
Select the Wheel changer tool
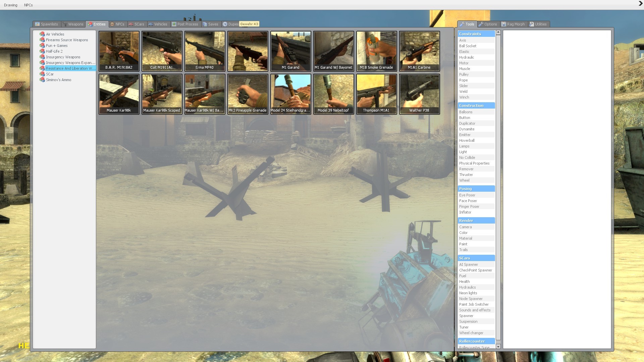pyautogui.click(x=476, y=333)
